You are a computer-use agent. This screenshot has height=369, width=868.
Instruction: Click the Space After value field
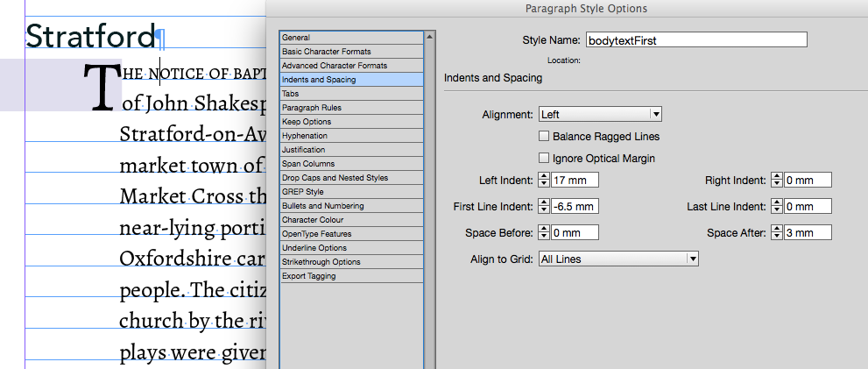point(808,232)
